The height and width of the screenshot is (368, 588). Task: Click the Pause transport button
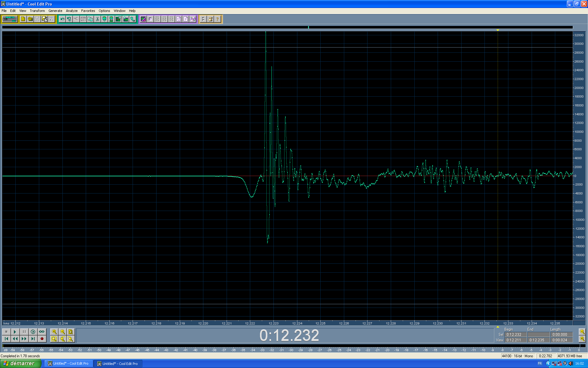point(24,332)
